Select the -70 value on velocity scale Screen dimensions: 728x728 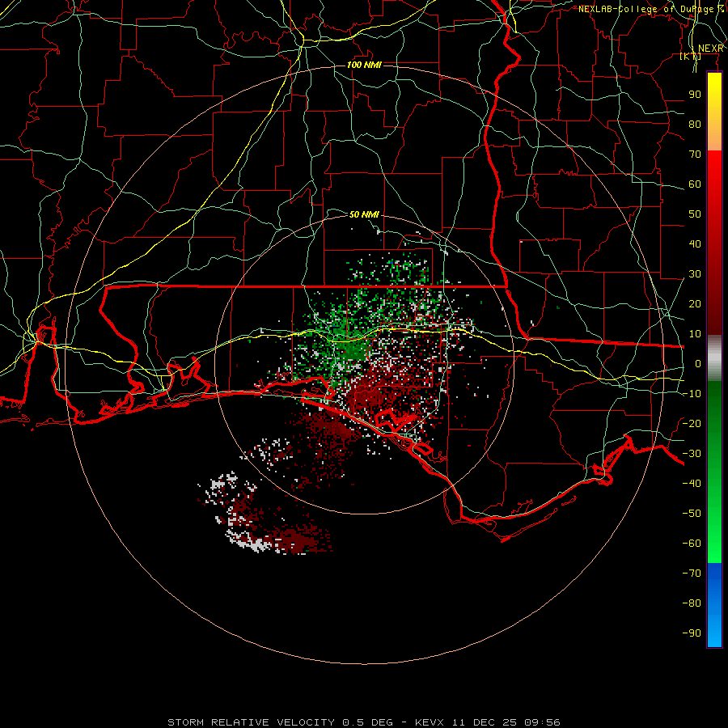click(x=692, y=574)
